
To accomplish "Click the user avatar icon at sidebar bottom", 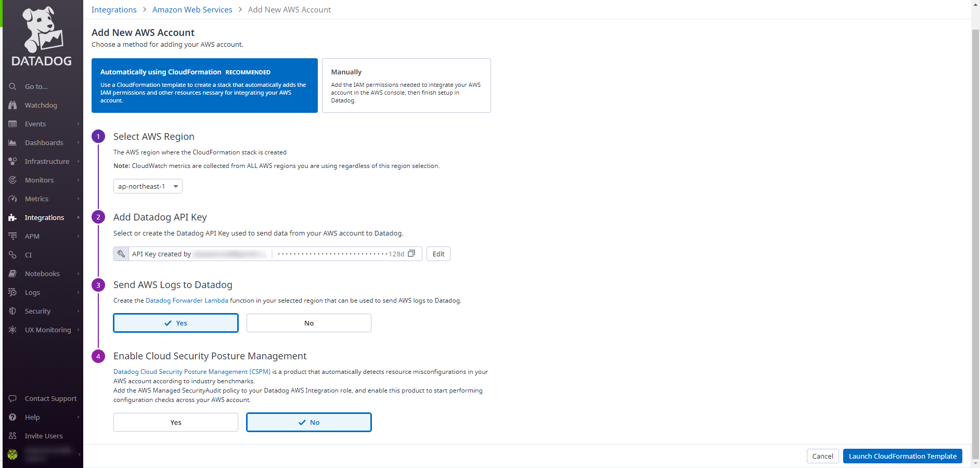I will (x=12, y=454).
